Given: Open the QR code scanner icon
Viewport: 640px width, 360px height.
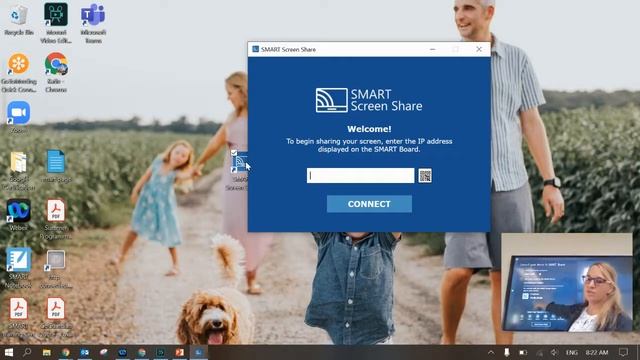Looking at the screenshot, I should click(425, 176).
